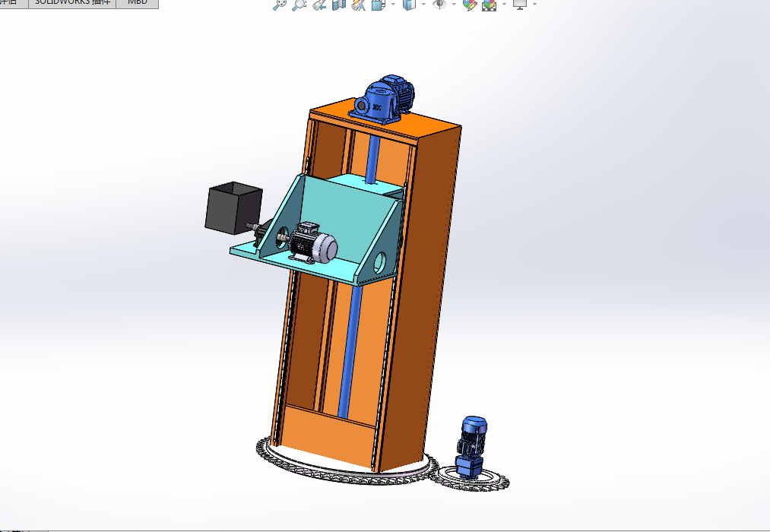Image resolution: width=770 pixels, height=532 pixels.
Task: Select the orange cabinet's right side panel
Action: coord(423,294)
